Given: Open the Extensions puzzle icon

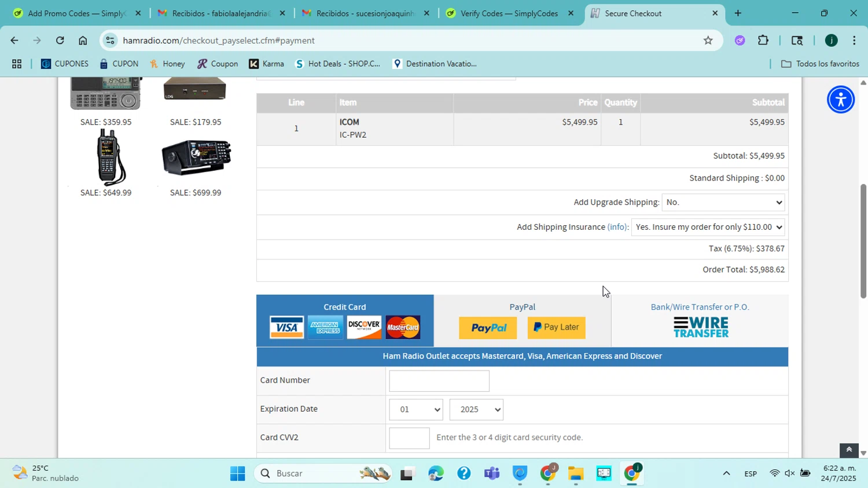Looking at the screenshot, I should point(763,41).
